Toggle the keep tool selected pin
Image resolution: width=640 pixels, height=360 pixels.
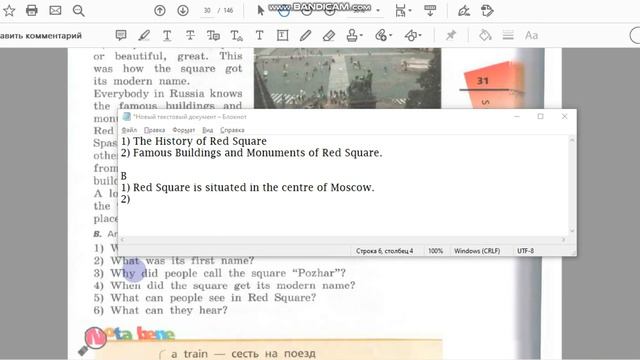(x=451, y=36)
